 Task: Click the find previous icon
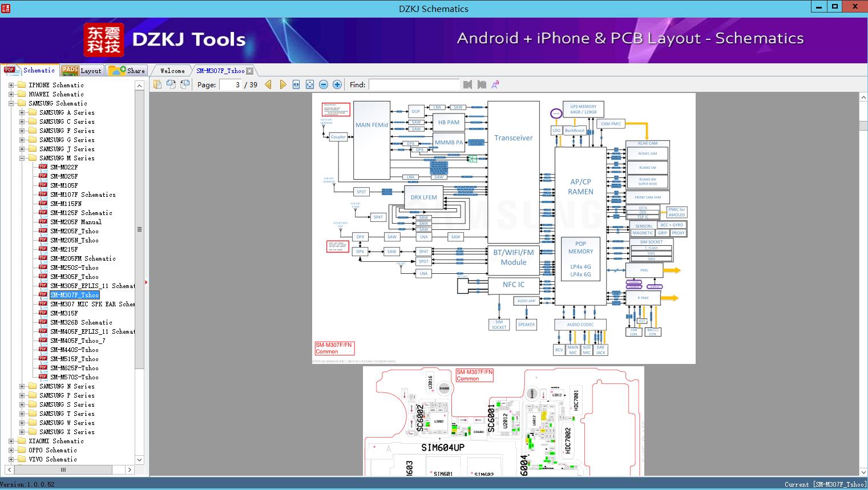[468, 84]
